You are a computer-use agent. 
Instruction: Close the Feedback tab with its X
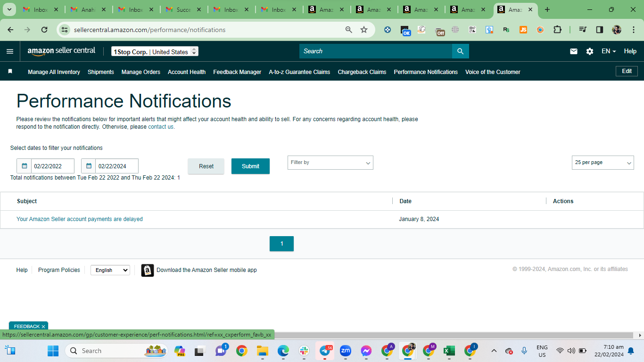pyautogui.click(x=43, y=326)
